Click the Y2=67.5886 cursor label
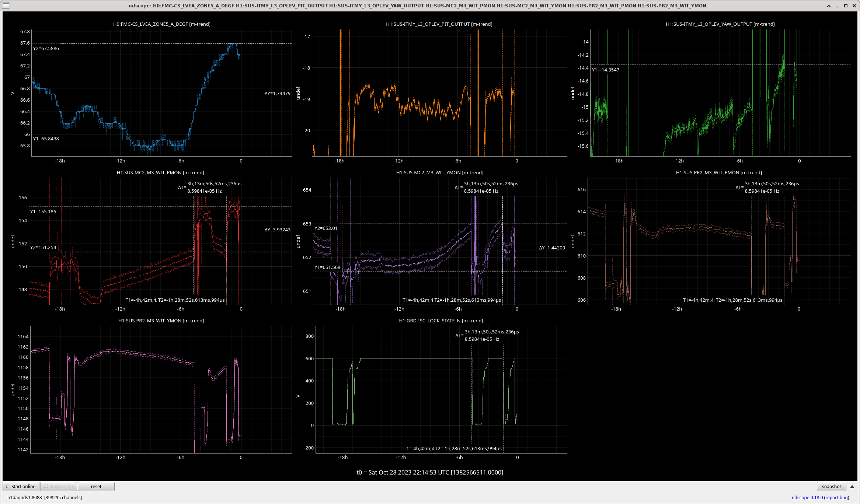 click(x=46, y=49)
